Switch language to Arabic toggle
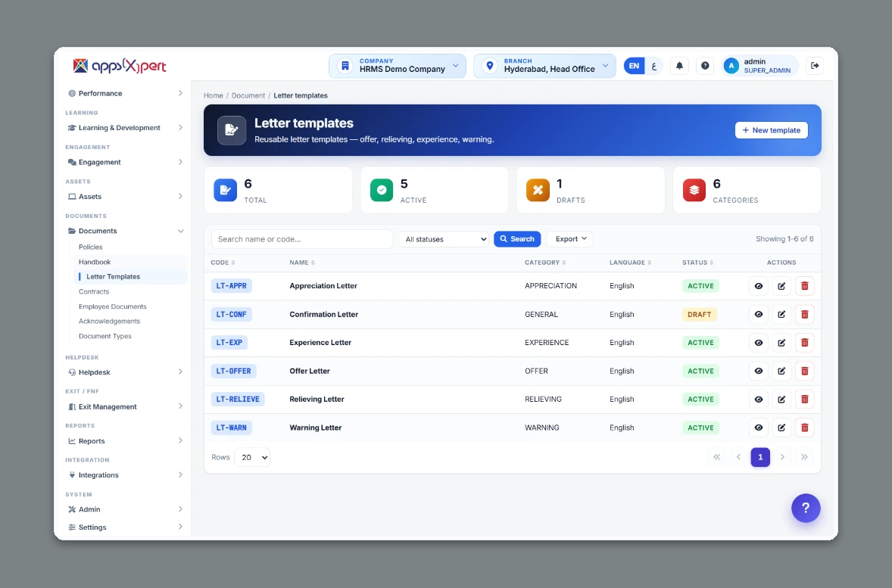The image size is (892, 588). [654, 66]
